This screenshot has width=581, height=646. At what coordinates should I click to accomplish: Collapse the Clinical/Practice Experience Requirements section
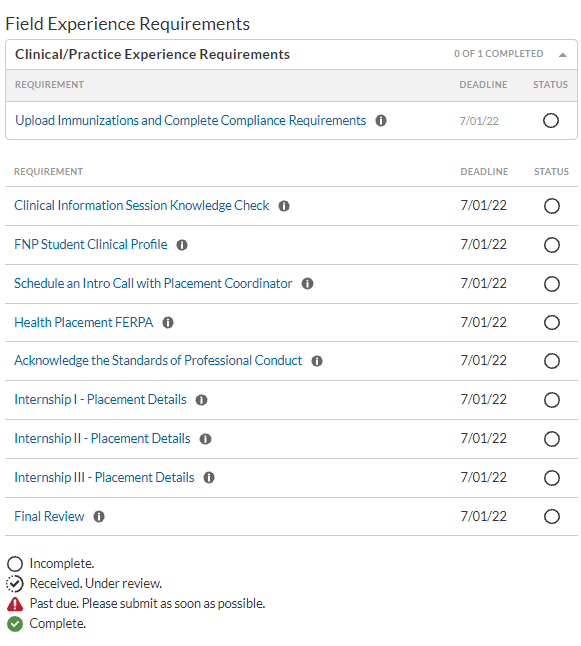563,55
